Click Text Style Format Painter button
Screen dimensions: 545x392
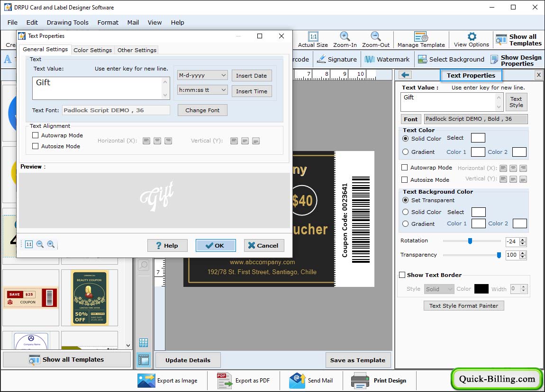pyautogui.click(x=463, y=305)
